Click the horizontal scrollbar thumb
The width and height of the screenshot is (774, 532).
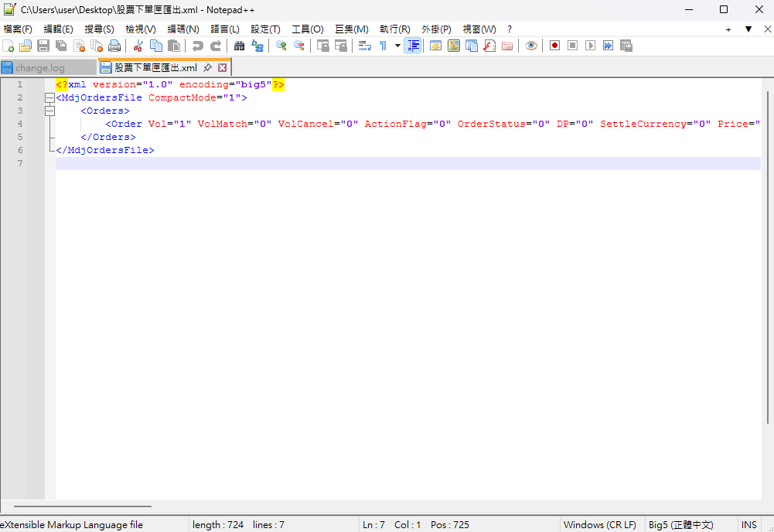pos(83,506)
